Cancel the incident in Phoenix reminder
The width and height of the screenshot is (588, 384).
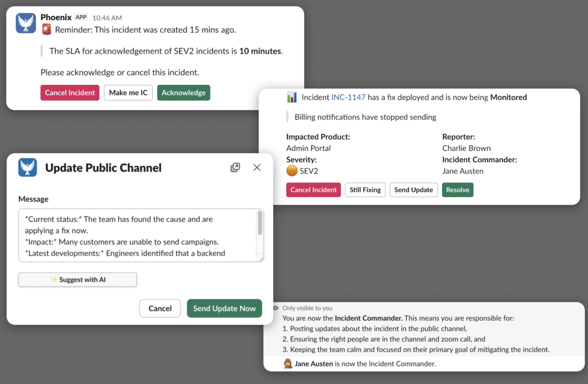pyautogui.click(x=70, y=92)
